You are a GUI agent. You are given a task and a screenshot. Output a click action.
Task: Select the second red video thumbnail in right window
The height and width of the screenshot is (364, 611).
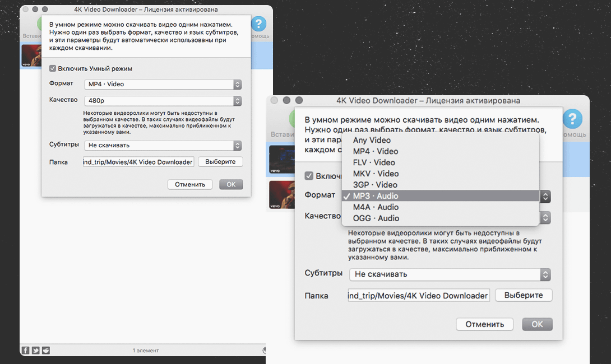(x=282, y=195)
